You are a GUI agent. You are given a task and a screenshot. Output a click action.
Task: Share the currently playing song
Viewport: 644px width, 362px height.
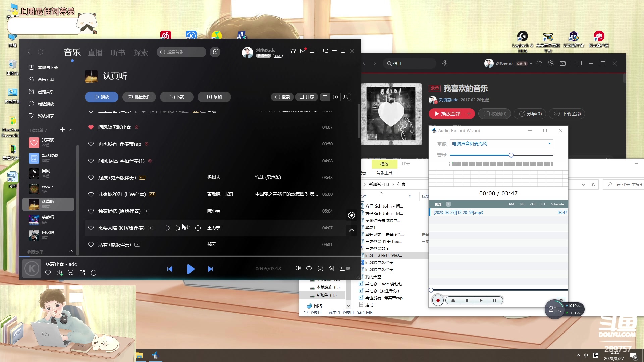[x=82, y=273]
